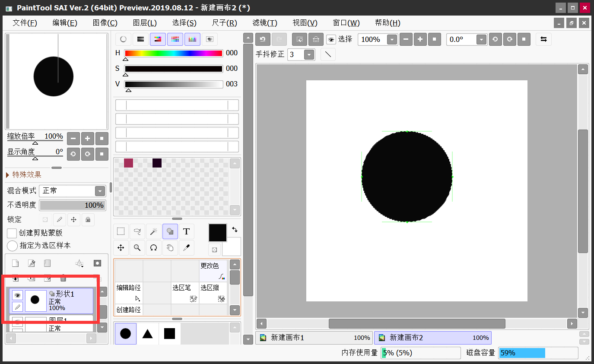Enable 指定为选区样本 option
The image size is (594, 364).
(x=12, y=246)
